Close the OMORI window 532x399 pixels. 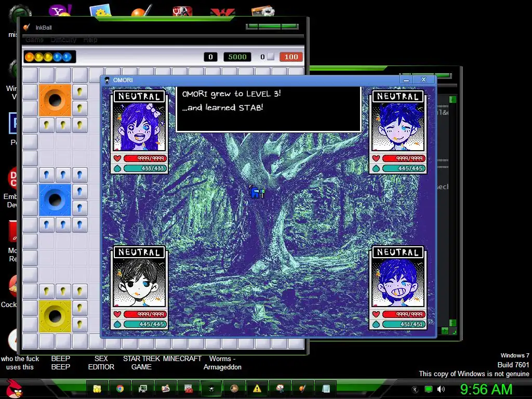tap(423, 79)
